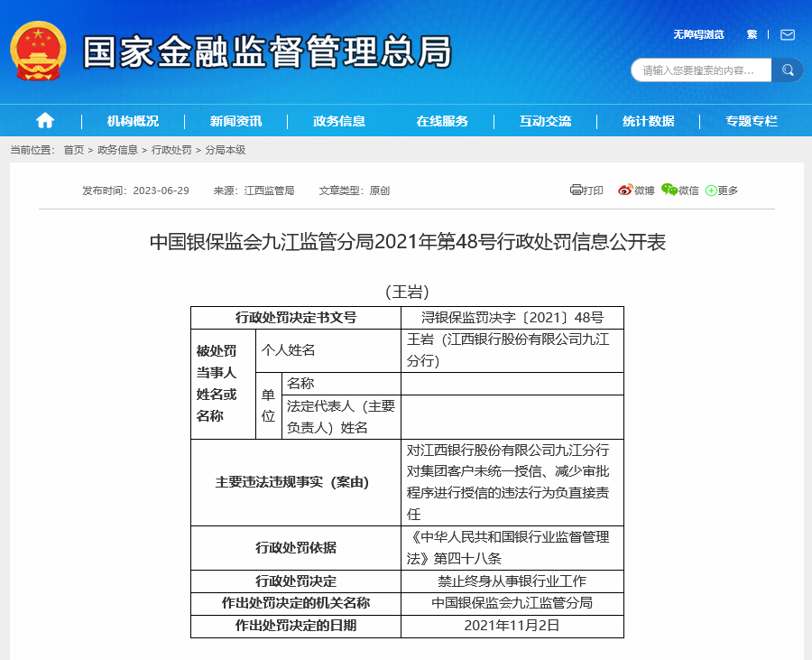Go to 互动交流 section
This screenshot has height=660, width=812.
pyautogui.click(x=545, y=121)
